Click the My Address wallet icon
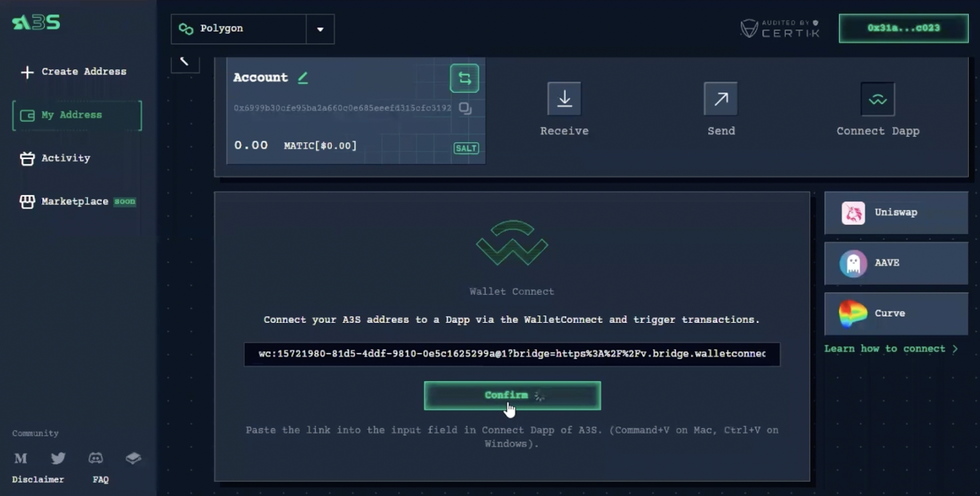The height and width of the screenshot is (496, 980). pos(27,116)
